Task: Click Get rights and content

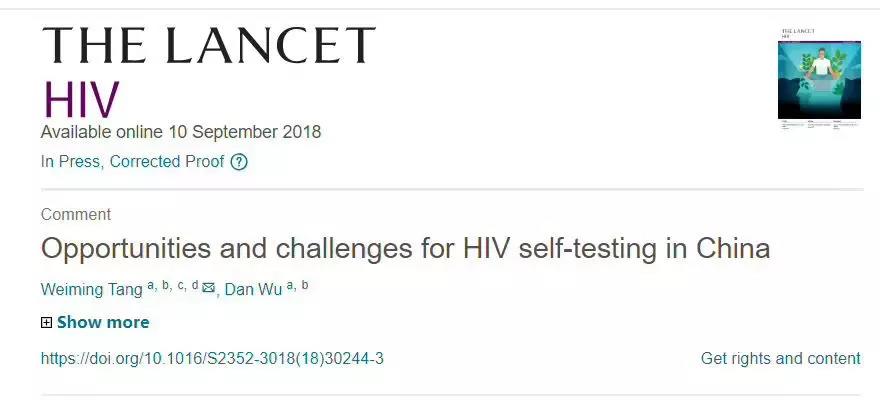Action: coord(780,358)
